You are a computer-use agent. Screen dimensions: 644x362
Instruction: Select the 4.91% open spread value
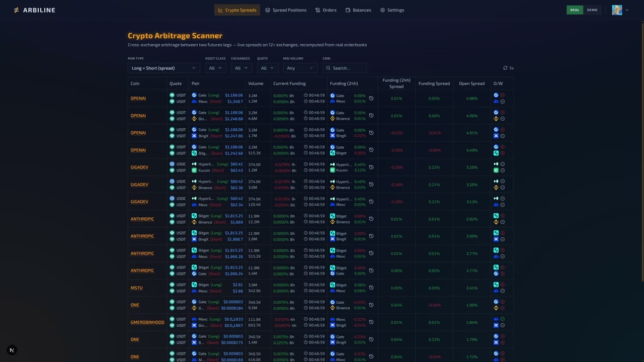(x=472, y=133)
